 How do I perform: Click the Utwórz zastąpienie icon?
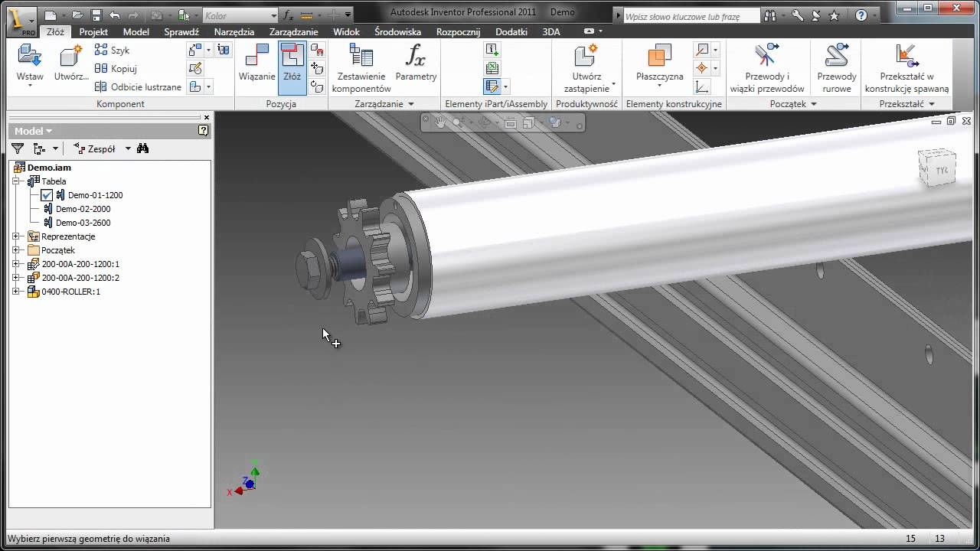(x=586, y=57)
